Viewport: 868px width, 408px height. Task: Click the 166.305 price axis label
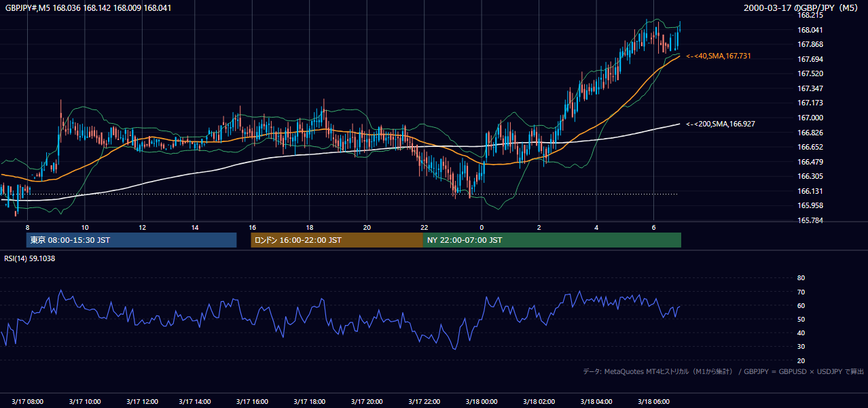(810, 176)
